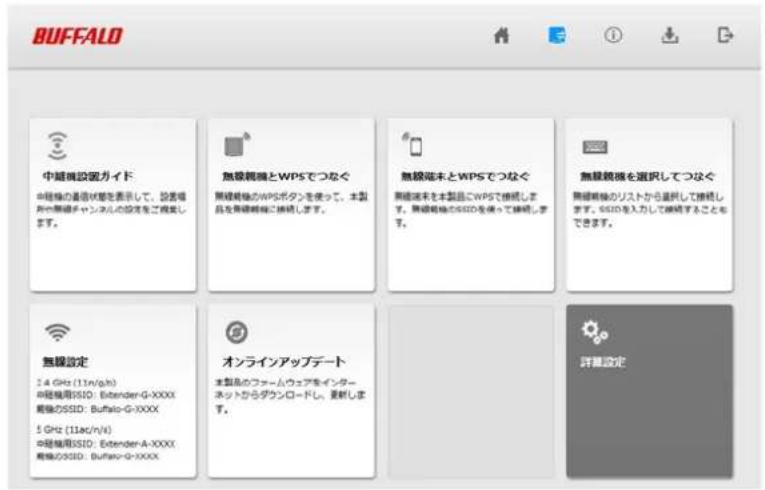
Task: Click the Extender-A-XXXX SSID text
Action: coord(138,444)
